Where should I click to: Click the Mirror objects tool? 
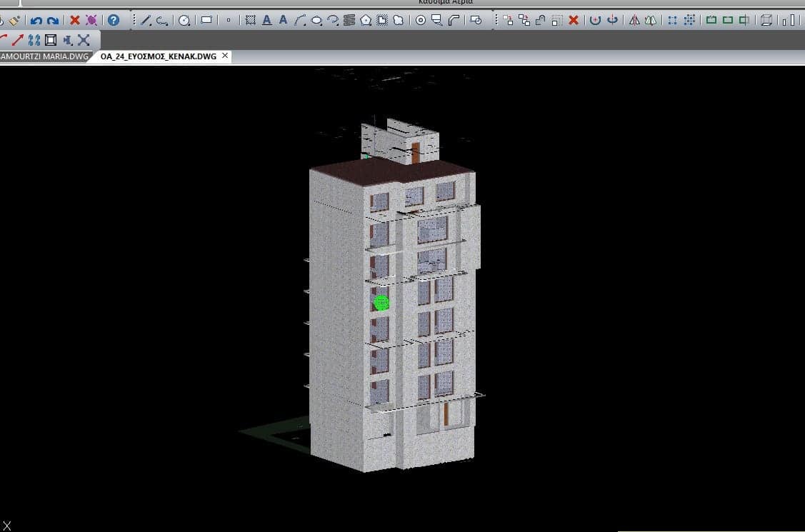pos(634,20)
